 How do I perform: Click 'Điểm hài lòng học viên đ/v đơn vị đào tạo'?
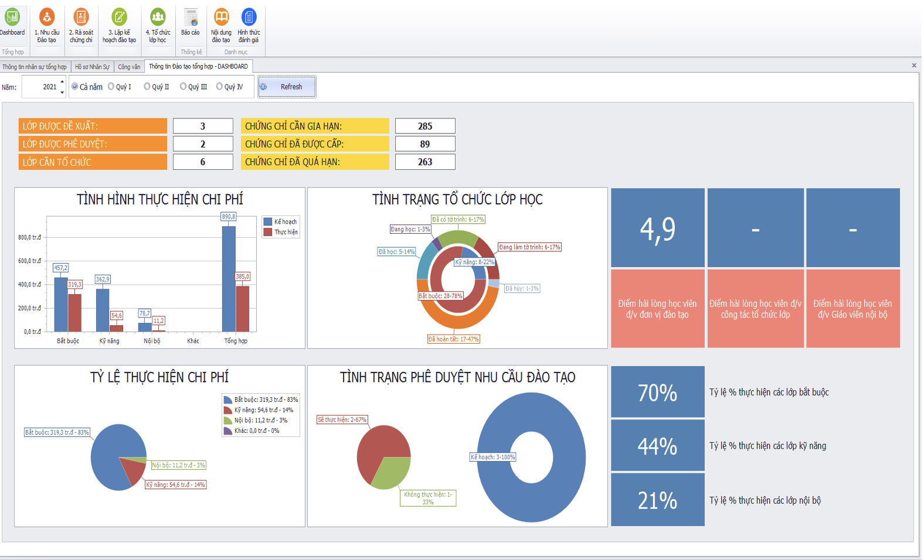tap(658, 309)
